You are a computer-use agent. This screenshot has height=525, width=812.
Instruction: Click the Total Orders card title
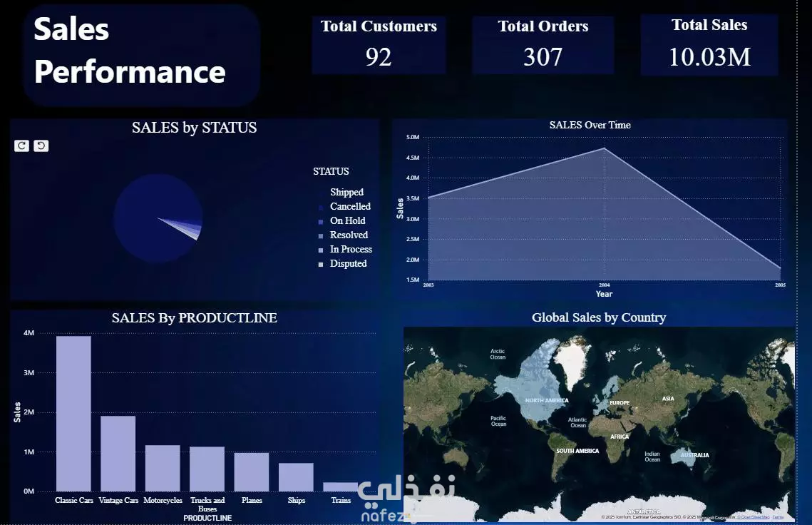543,26
